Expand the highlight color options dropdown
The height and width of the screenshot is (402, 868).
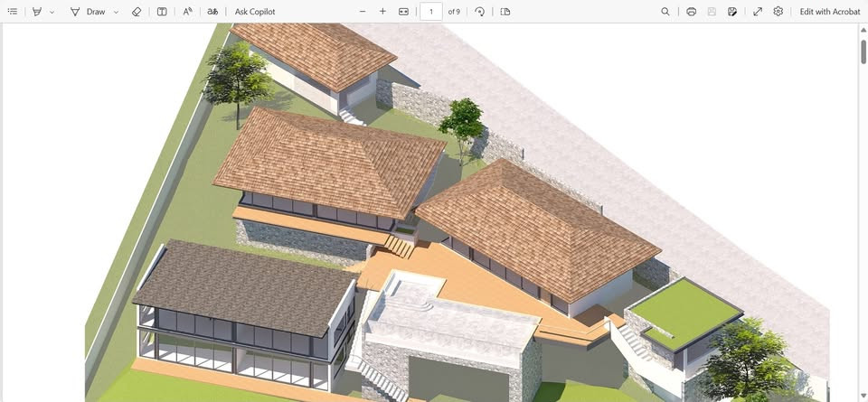point(52,12)
